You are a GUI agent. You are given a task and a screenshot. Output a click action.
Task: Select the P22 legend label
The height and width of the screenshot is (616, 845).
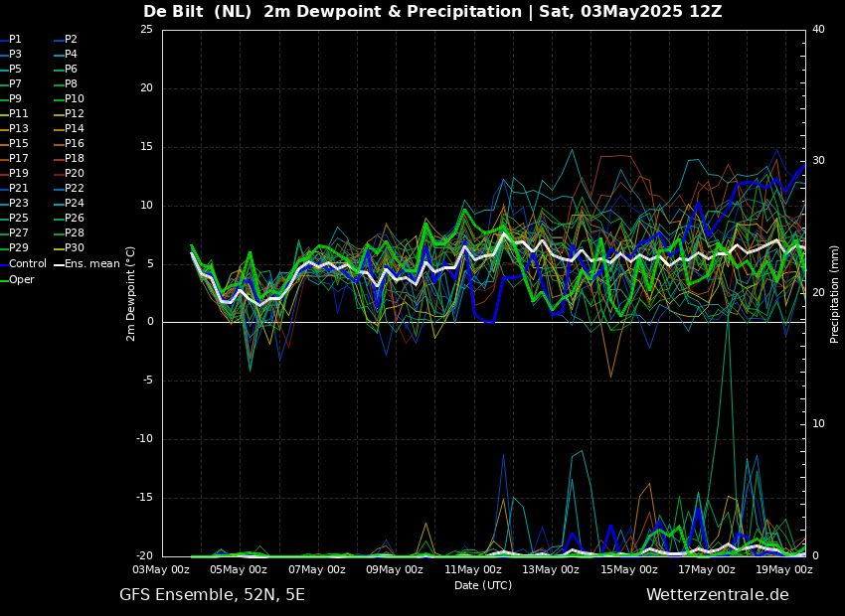point(74,189)
